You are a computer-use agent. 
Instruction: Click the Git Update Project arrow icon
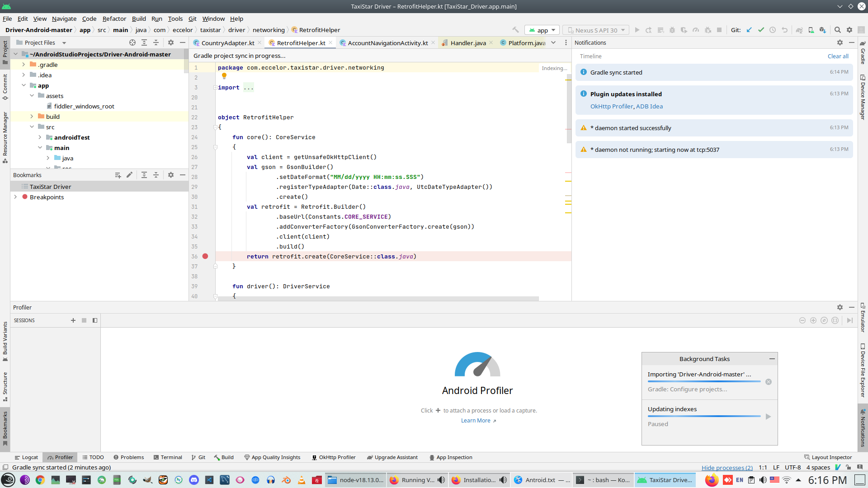click(749, 30)
